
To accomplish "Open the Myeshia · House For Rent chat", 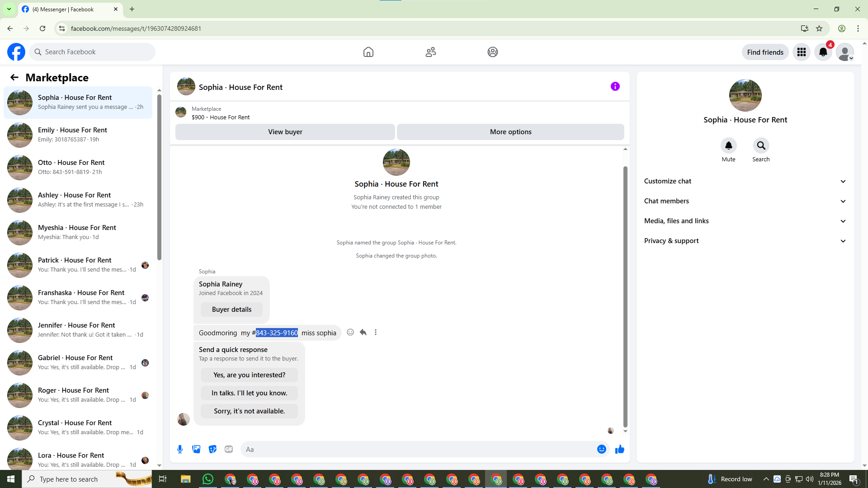I will click(x=78, y=233).
